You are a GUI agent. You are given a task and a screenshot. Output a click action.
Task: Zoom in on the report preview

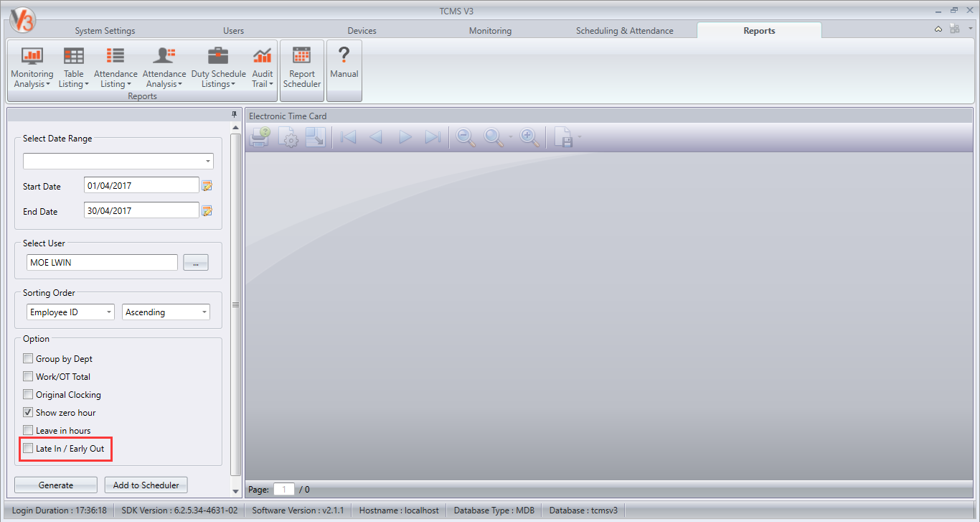click(x=529, y=137)
